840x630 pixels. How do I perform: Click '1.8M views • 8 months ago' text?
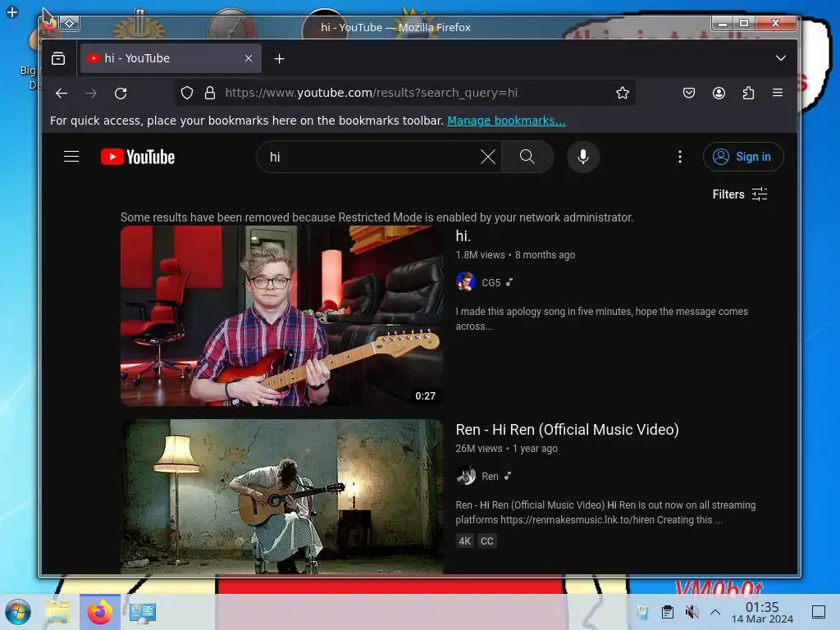pos(515,255)
